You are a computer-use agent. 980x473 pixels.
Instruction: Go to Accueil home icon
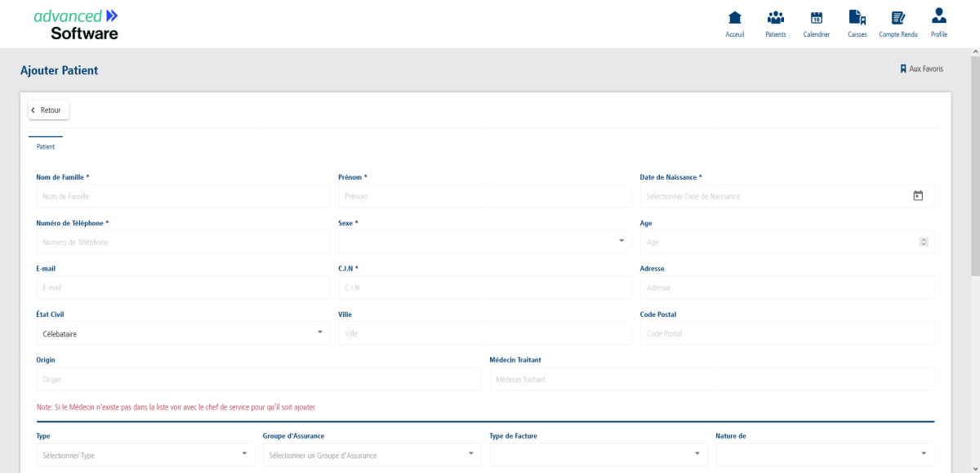(x=734, y=18)
